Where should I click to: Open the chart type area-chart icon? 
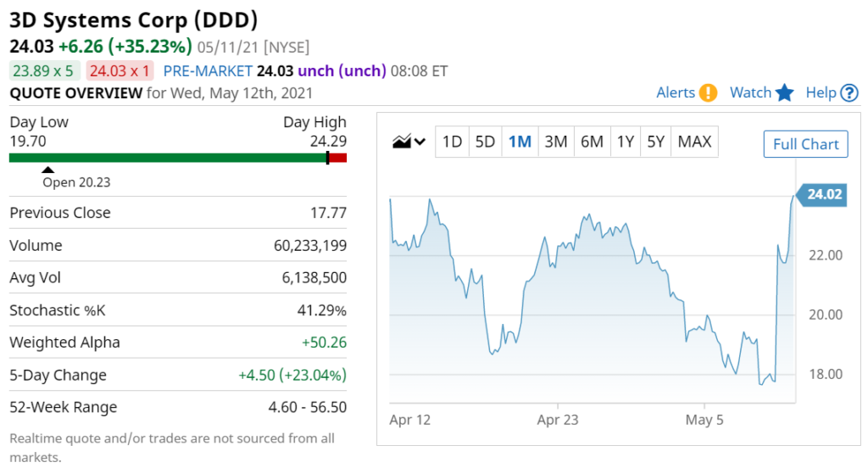click(x=402, y=142)
